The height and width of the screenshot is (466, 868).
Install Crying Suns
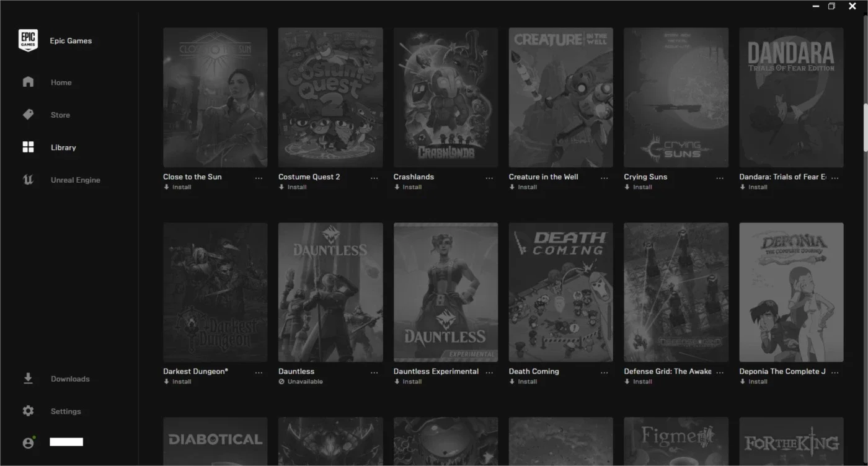coord(639,187)
